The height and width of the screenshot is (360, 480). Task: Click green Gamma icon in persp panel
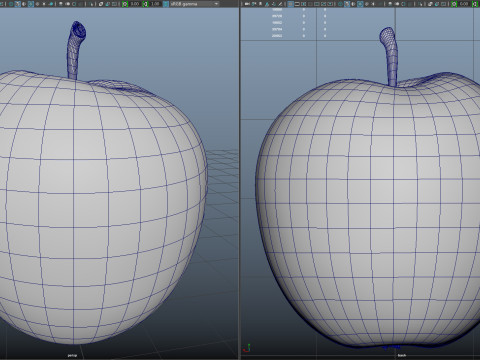click(x=145, y=4)
